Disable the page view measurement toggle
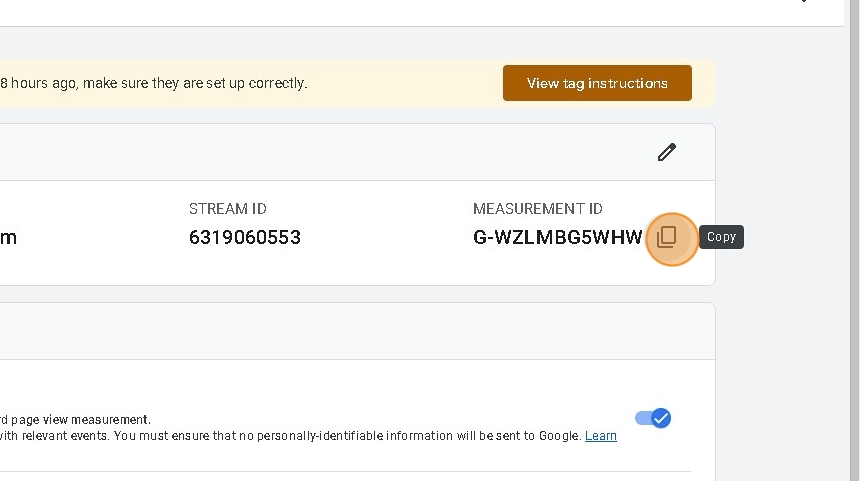Screen dimensions: 860x481 point(653,418)
